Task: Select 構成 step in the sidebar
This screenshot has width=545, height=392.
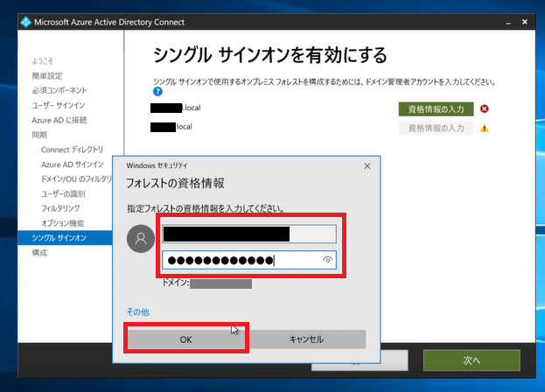Action: 39,253
